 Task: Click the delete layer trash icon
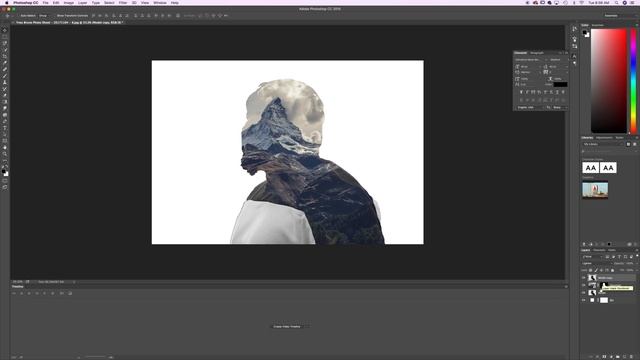(x=631, y=357)
